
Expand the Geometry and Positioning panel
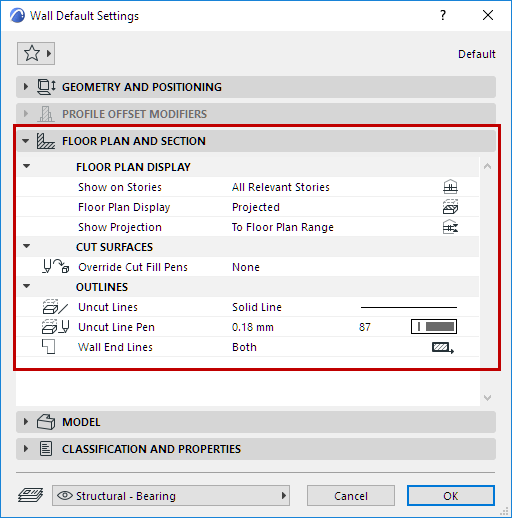click(25, 87)
